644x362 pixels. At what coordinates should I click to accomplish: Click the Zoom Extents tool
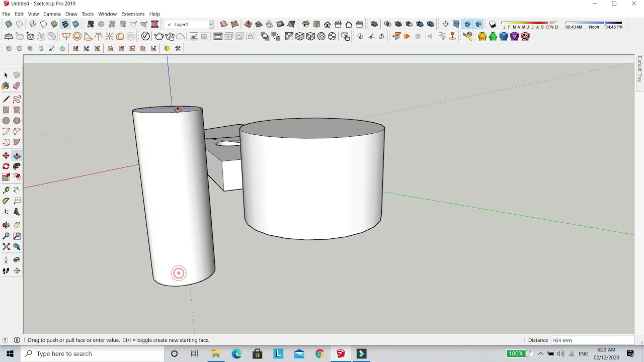point(6,247)
